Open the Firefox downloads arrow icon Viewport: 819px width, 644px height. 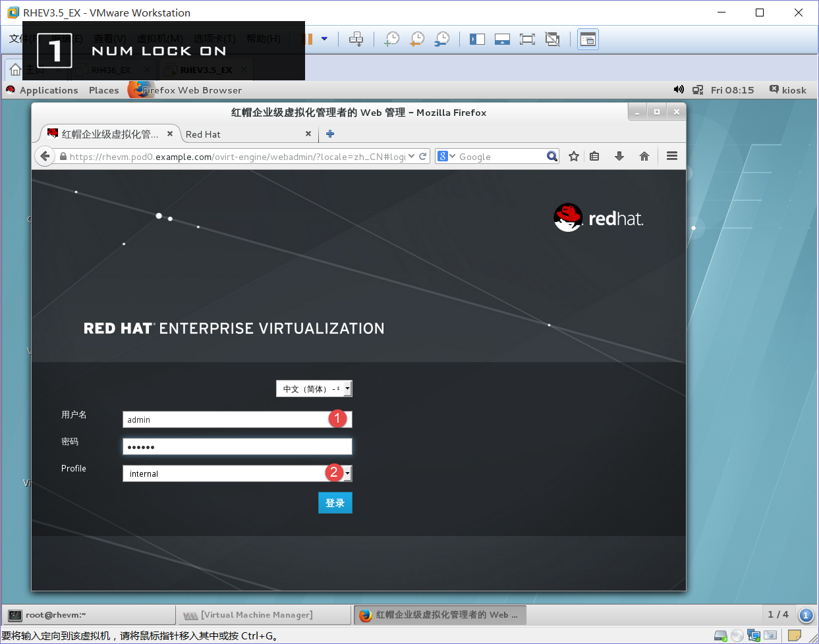[619, 156]
